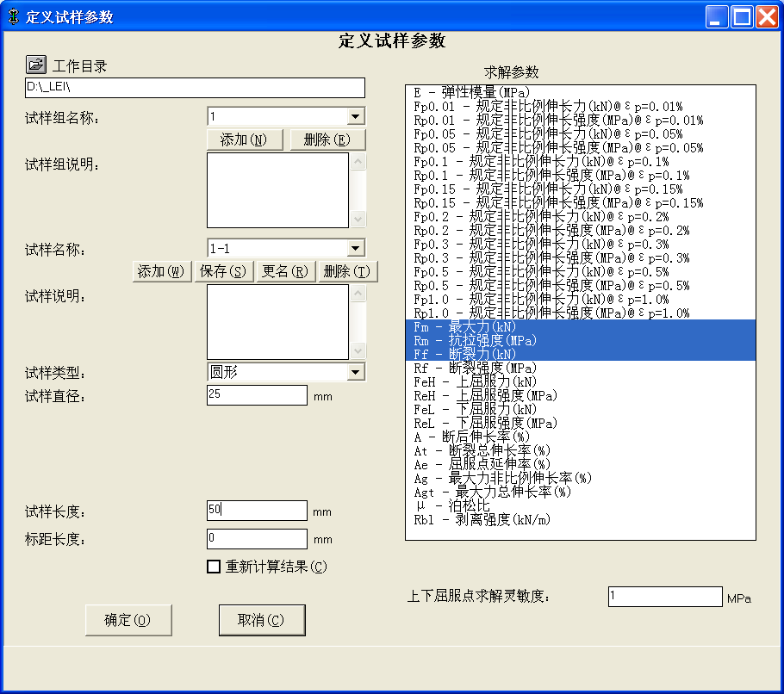
Task: Select Fp0.01 规定非比例伸长力 list item
Action: (x=581, y=107)
